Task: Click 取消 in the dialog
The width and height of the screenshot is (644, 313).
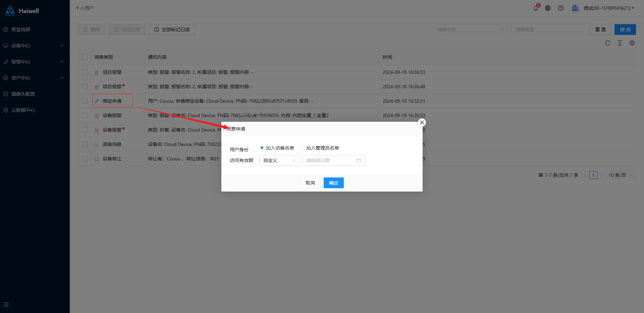Action: tap(310, 183)
